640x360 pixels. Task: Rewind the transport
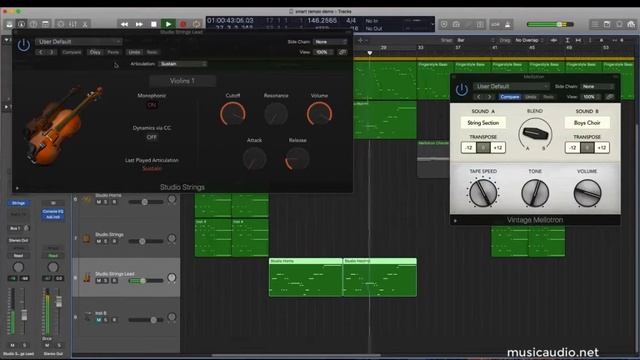pyautogui.click(x=124, y=24)
